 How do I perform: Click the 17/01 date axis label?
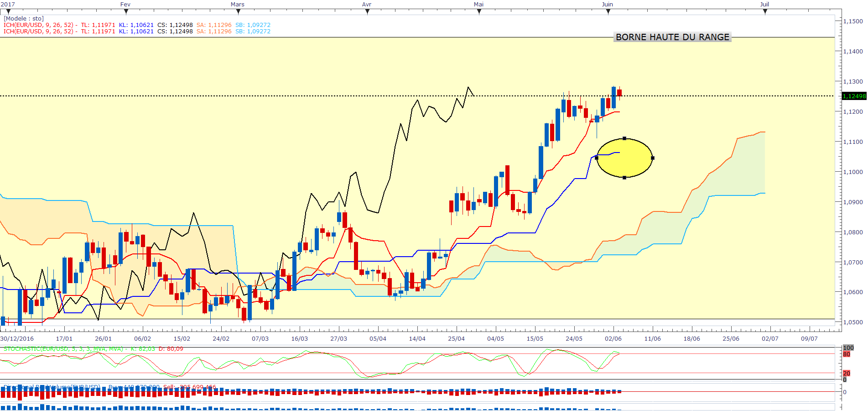(x=64, y=339)
